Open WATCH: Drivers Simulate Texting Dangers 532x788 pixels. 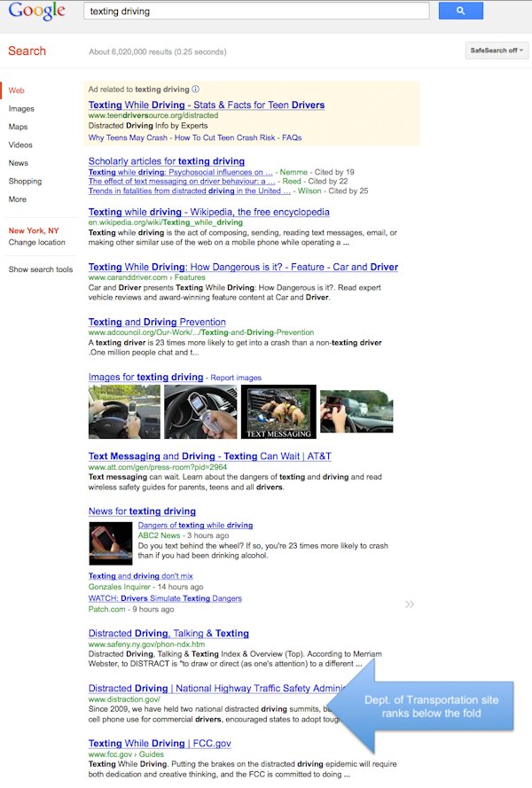165,598
